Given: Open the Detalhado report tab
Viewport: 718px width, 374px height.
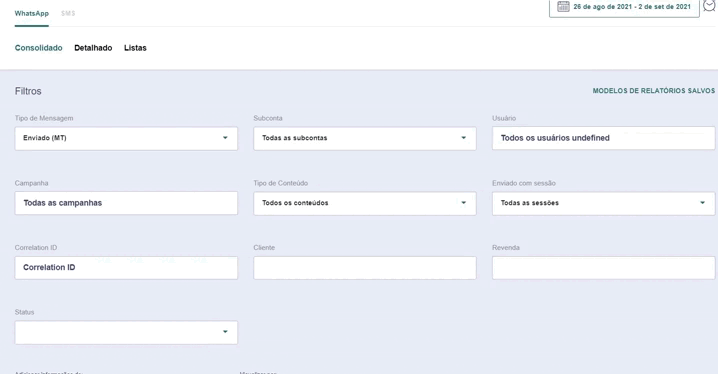Looking at the screenshot, I should coord(93,48).
